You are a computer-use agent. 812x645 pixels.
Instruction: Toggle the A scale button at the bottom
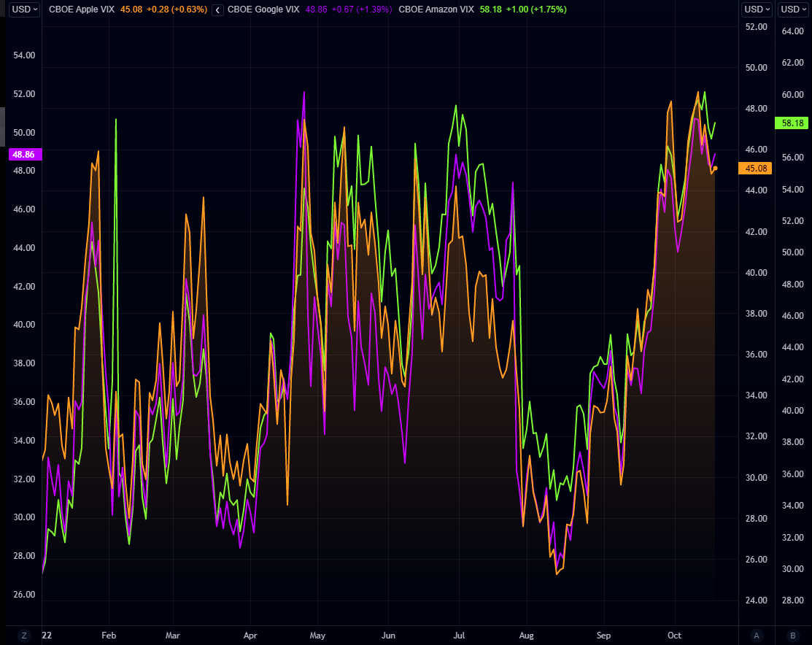pyautogui.click(x=757, y=636)
